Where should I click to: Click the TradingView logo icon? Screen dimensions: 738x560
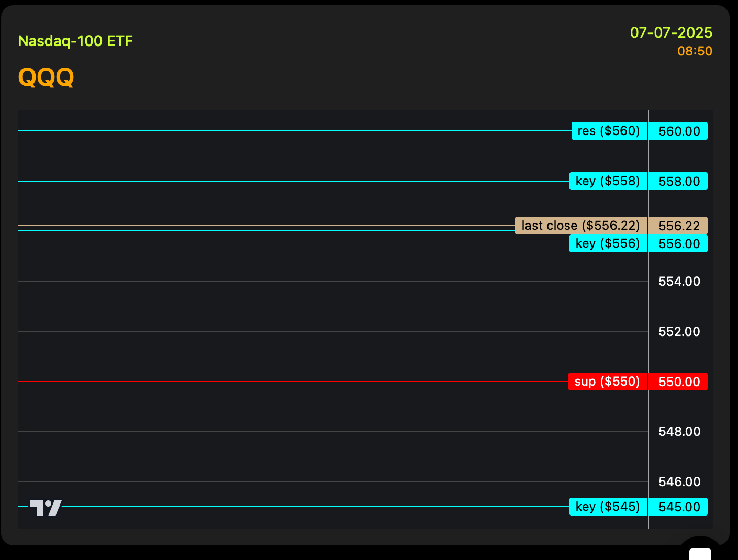tap(46, 508)
